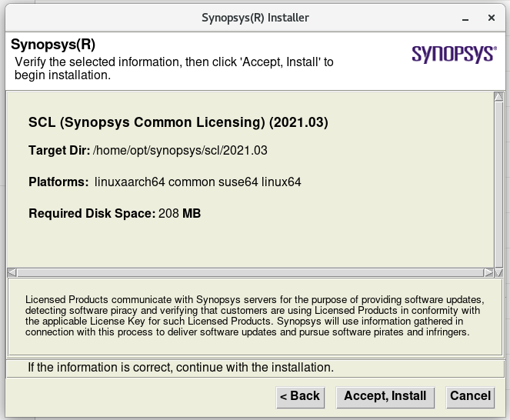Cancel the installation
This screenshot has height=420, width=510.
pyautogui.click(x=470, y=397)
